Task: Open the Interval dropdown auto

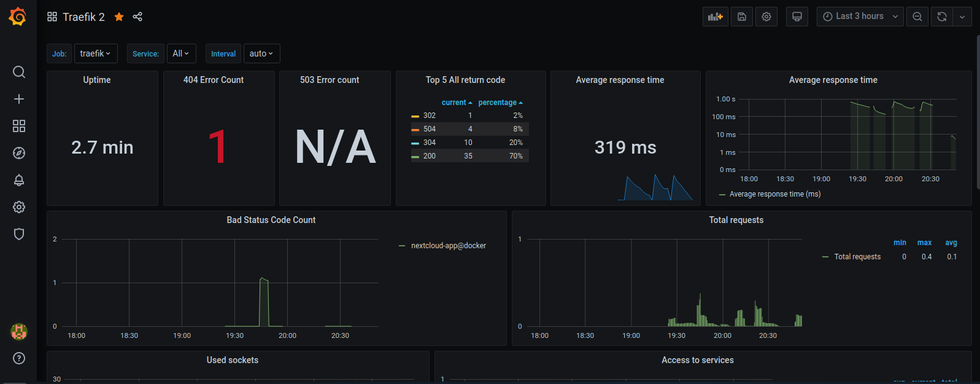Action: click(262, 53)
